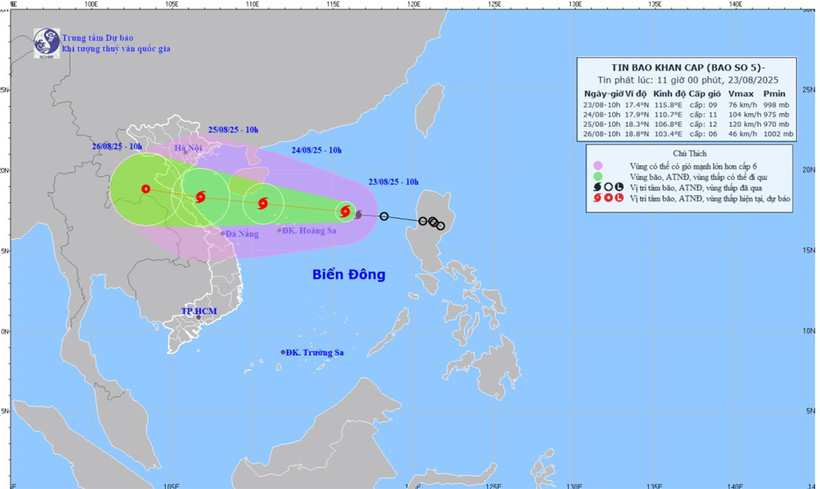Click the 'ĐK. Trường Sa' map label
The height and width of the screenshot is (489, 820).
tap(315, 352)
